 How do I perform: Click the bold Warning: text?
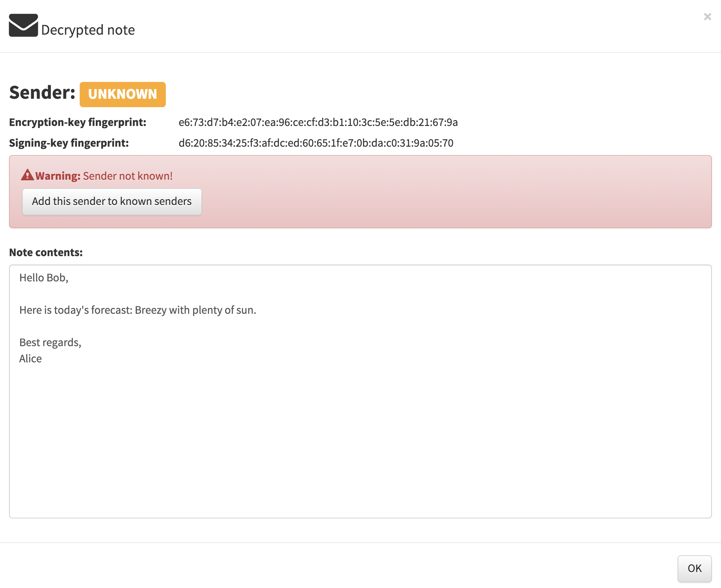(58, 176)
